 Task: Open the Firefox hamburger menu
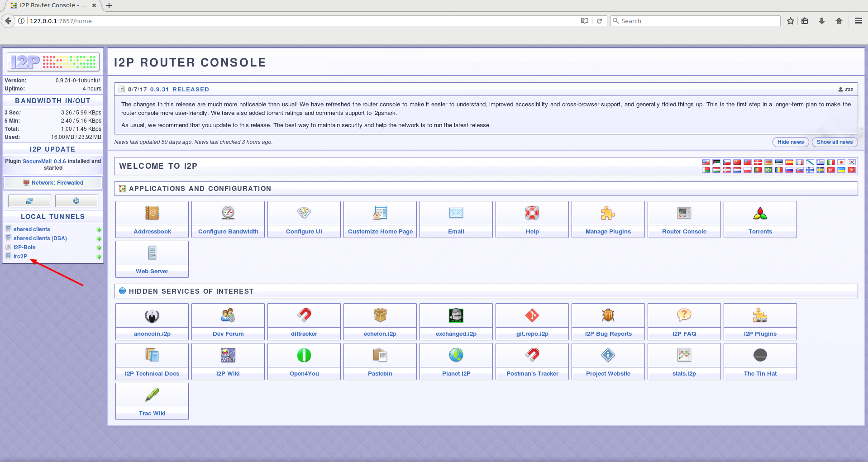(x=858, y=21)
